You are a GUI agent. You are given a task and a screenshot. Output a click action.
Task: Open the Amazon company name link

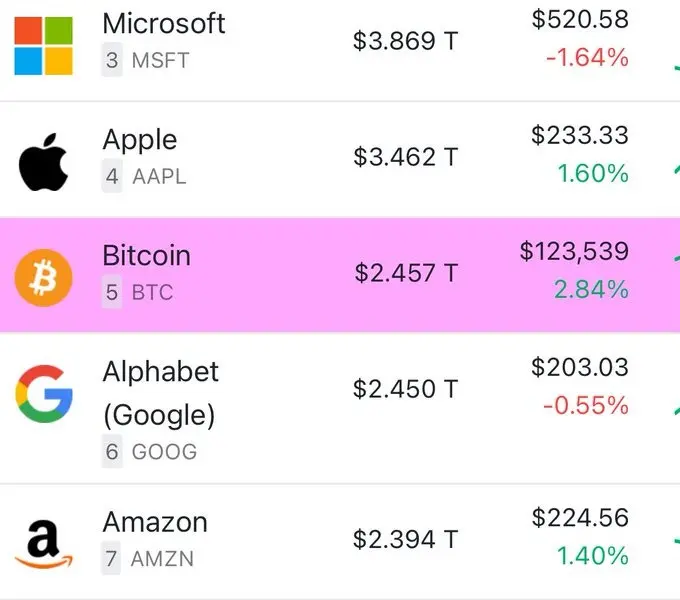[x=155, y=522]
